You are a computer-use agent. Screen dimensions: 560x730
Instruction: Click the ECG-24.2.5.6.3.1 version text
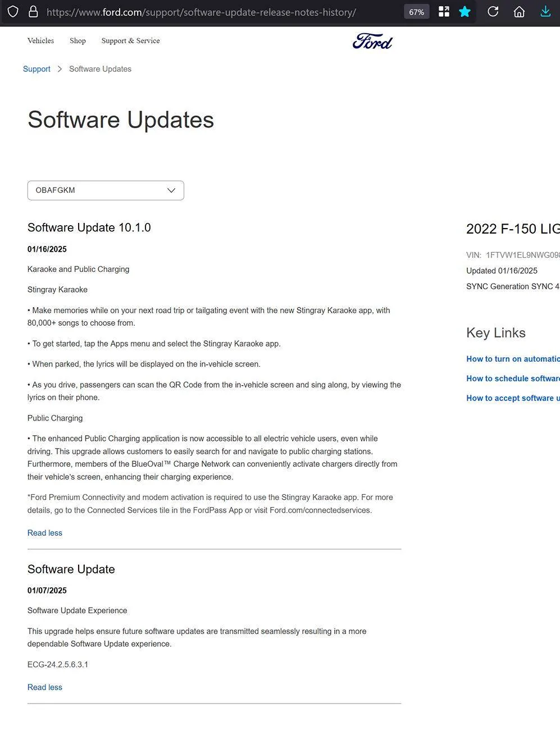click(x=58, y=665)
